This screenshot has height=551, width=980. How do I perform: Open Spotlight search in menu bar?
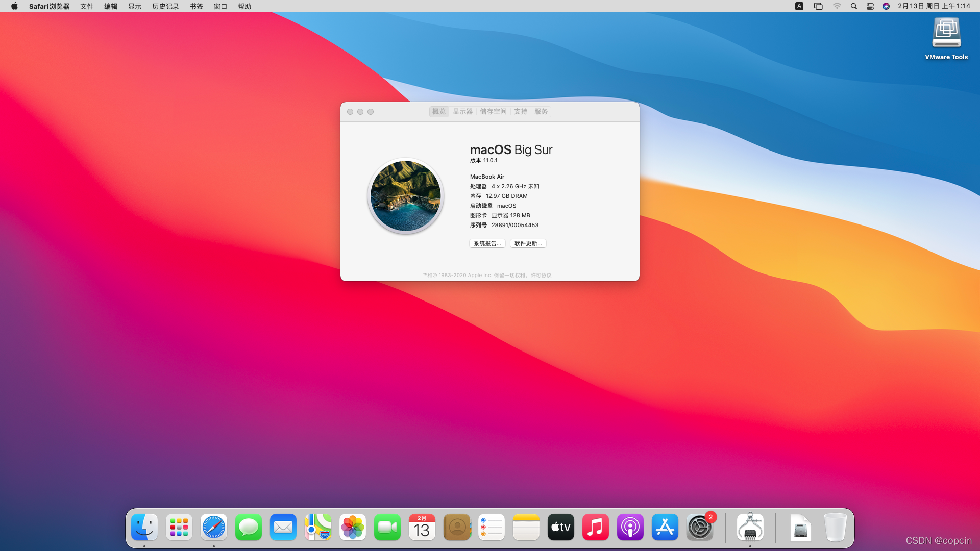(x=854, y=6)
